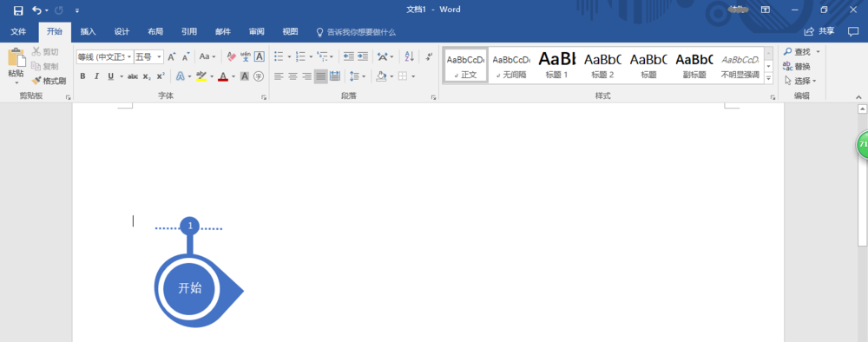This screenshot has width=868, height=342.
Task: Open 选择 selection dropdown
Action: [800, 81]
